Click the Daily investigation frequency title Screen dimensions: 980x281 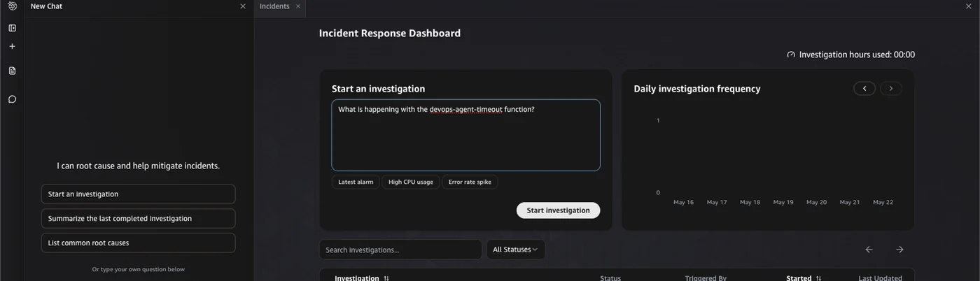[697, 89]
